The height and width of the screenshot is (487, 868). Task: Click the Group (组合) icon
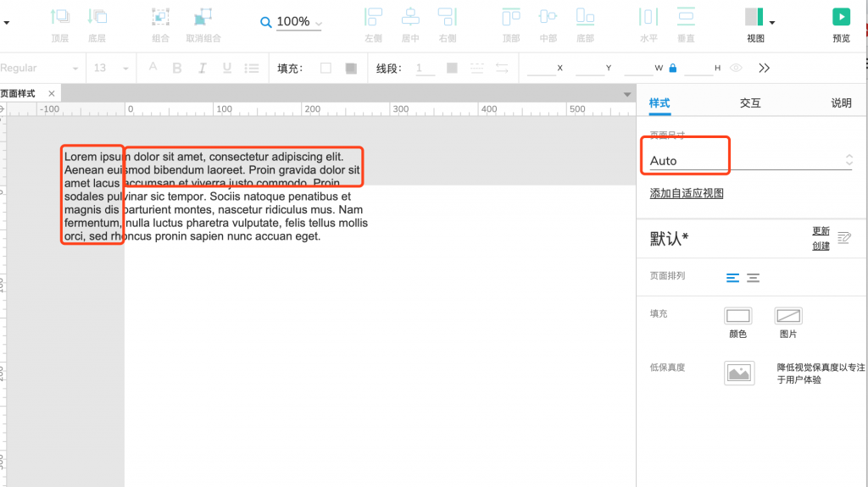[x=160, y=17]
